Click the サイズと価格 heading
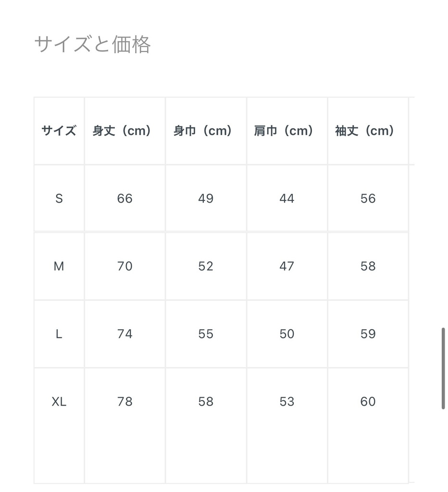Viewport: 448px width, 492px height. pos(93,45)
